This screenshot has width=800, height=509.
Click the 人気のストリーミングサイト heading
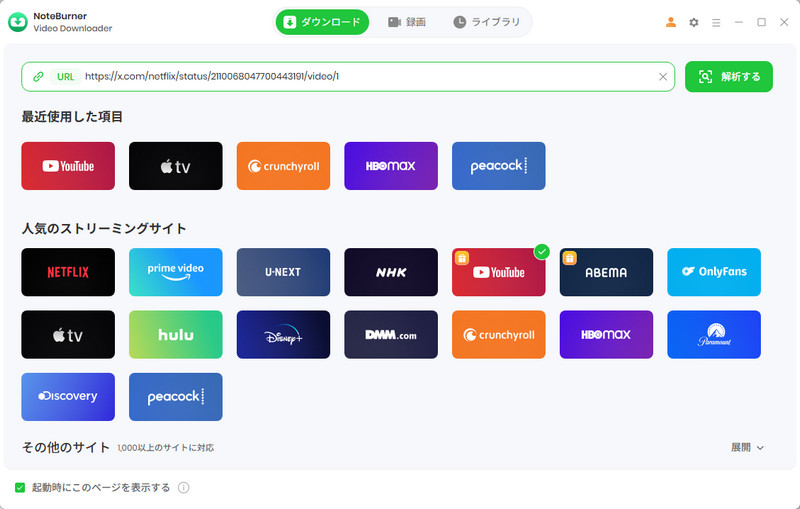pos(104,228)
